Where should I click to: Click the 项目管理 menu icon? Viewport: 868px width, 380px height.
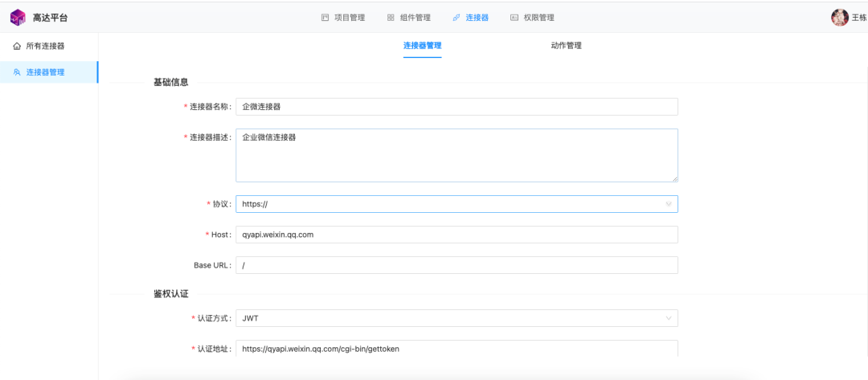325,18
